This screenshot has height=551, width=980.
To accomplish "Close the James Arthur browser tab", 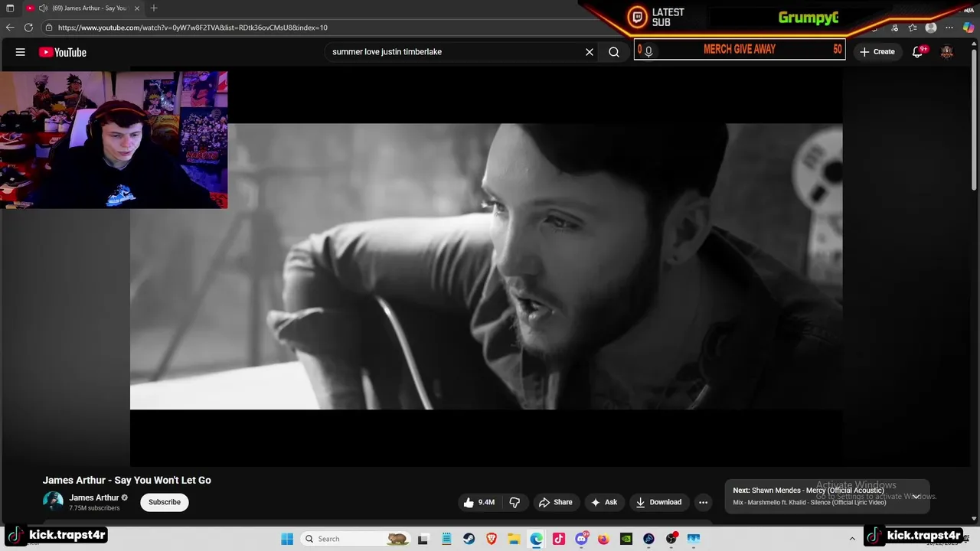I will [x=137, y=8].
